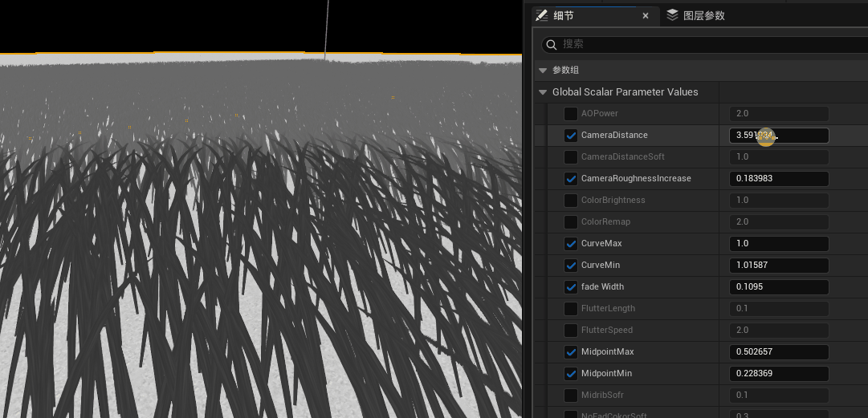Enable the AOPower parameter checkbox

[571, 114]
